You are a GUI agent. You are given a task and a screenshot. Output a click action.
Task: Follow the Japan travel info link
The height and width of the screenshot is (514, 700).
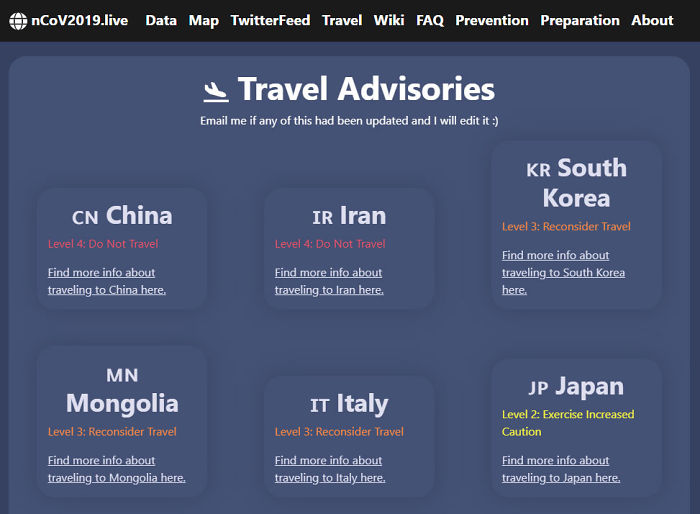[x=560, y=469]
